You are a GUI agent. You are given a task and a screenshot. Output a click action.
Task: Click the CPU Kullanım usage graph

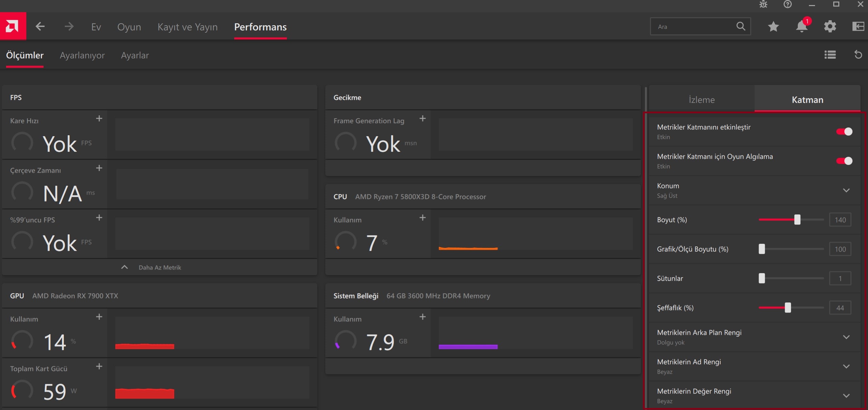[535, 234]
